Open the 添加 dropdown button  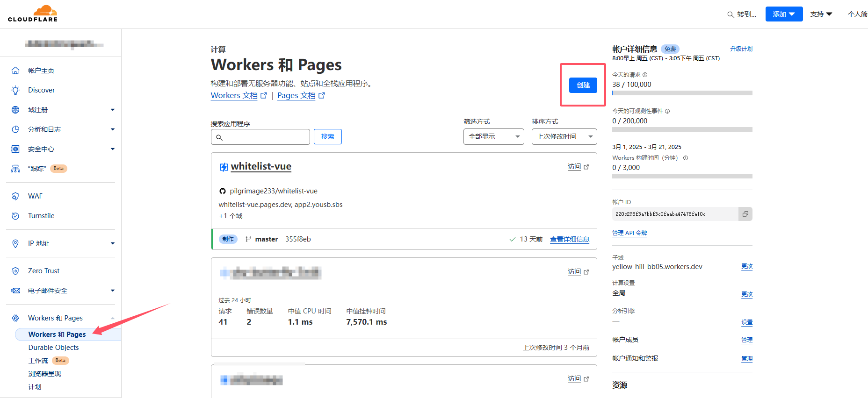point(784,14)
